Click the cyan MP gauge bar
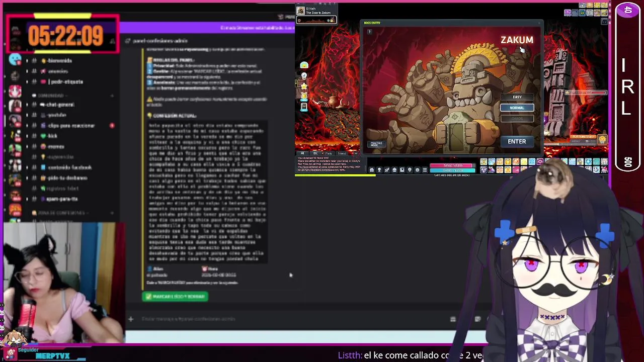 click(x=452, y=170)
